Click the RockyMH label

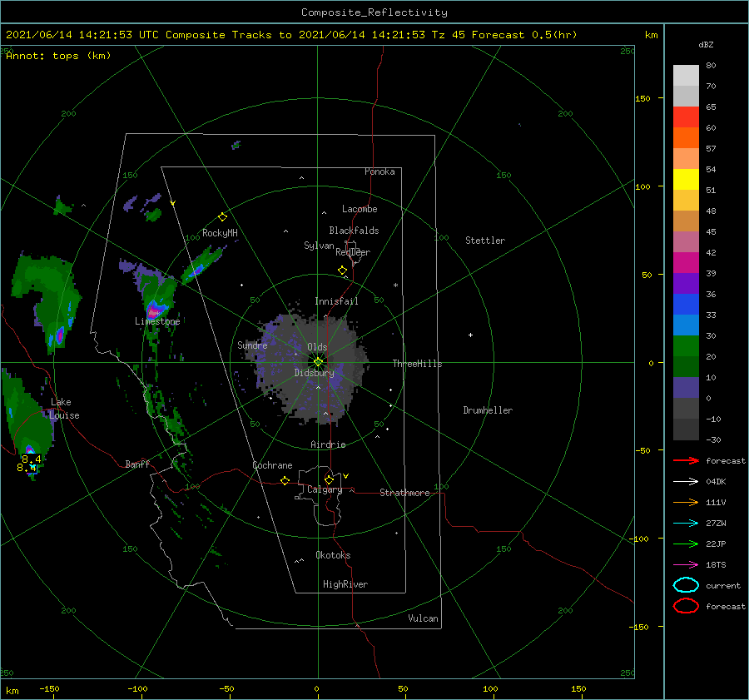pos(220,233)
